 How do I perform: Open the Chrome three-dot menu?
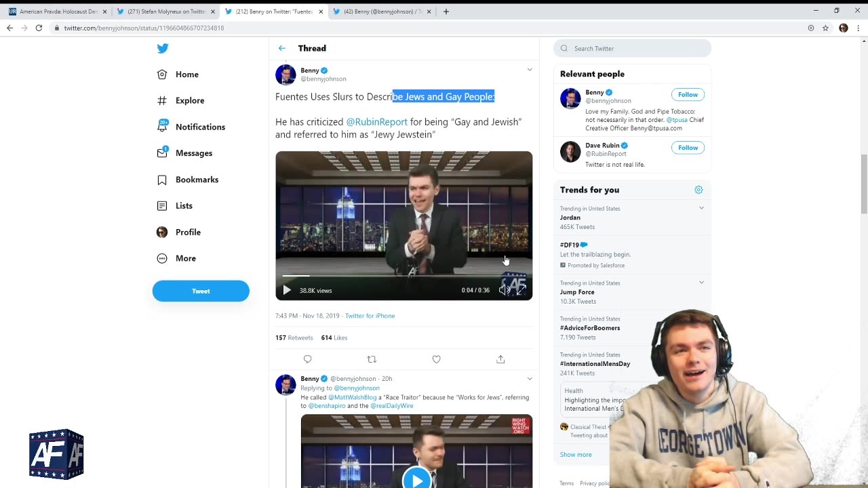[859, 28]
